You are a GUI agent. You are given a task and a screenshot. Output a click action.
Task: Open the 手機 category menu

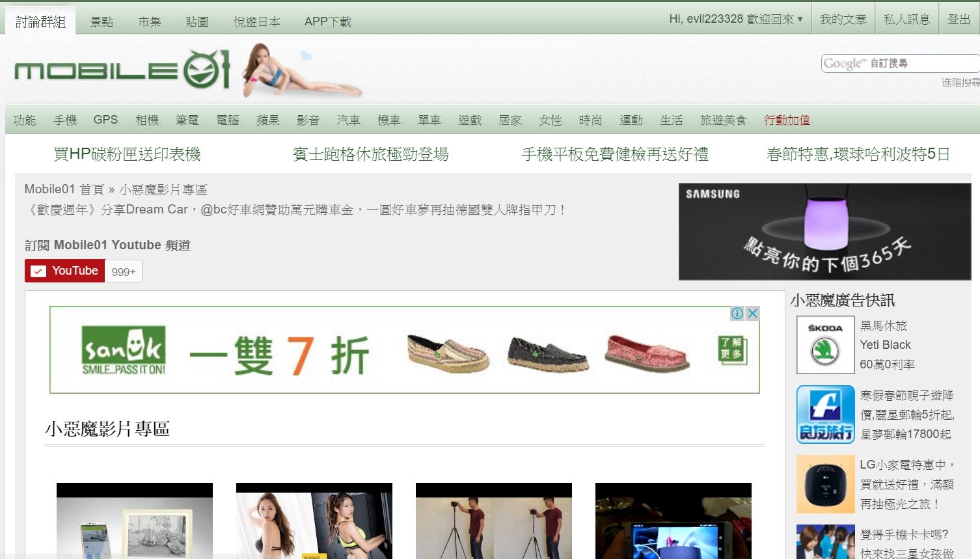(65, 120)
